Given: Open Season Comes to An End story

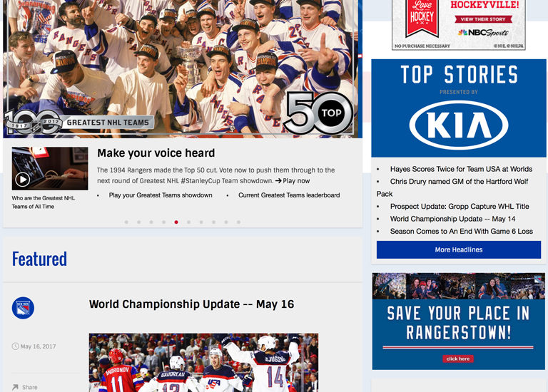Looking at the screenshot, I should click(462, 231).
